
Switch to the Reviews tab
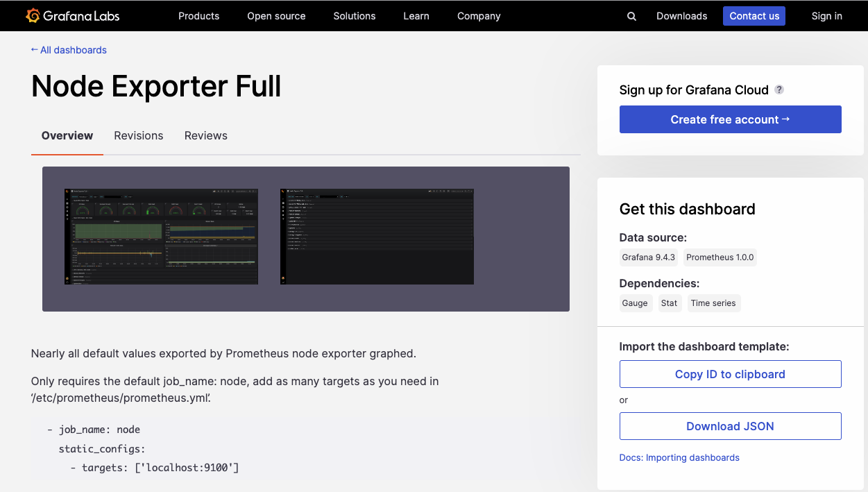point(206,136)
